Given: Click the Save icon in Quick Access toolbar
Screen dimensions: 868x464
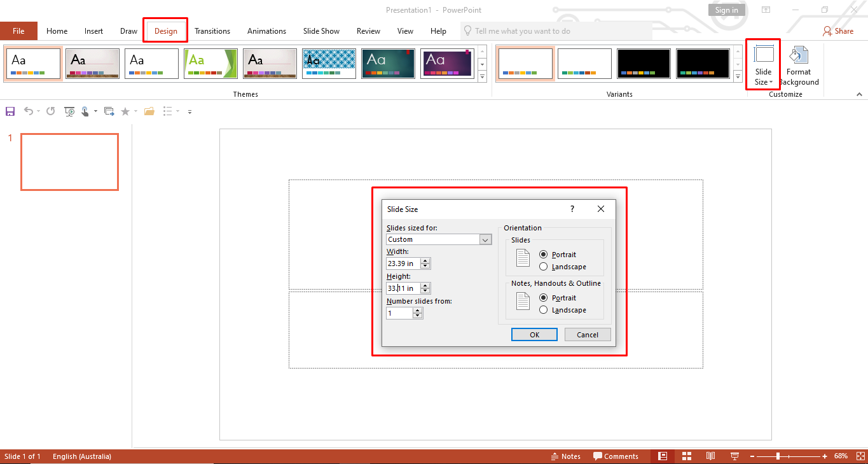Looking at the screenshot, I should click(10, 111).
